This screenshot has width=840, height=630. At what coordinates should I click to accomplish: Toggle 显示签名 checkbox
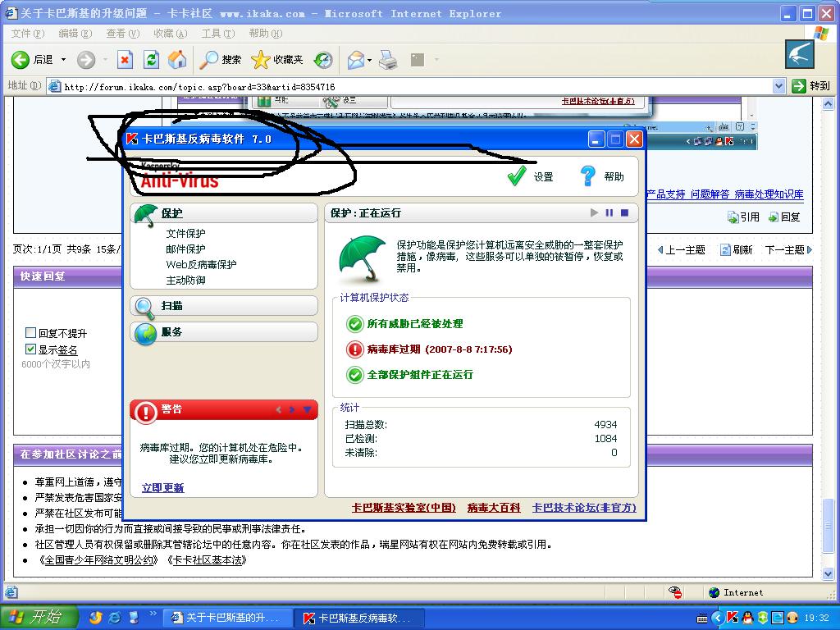point(30,349)
